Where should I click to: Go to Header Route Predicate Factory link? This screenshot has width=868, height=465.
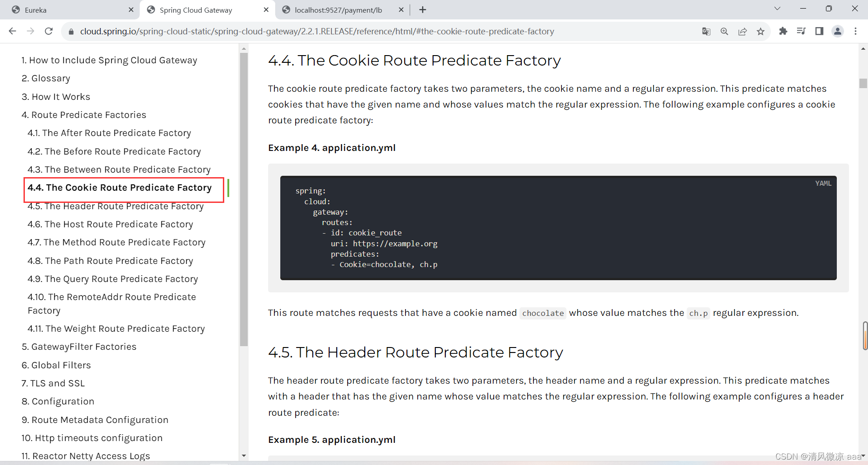pos(115,206)
